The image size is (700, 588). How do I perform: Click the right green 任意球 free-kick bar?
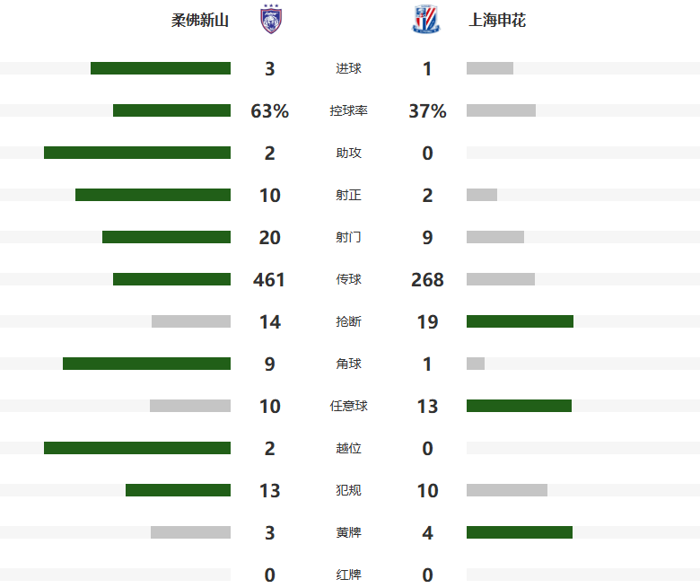(x=519, y=406)
